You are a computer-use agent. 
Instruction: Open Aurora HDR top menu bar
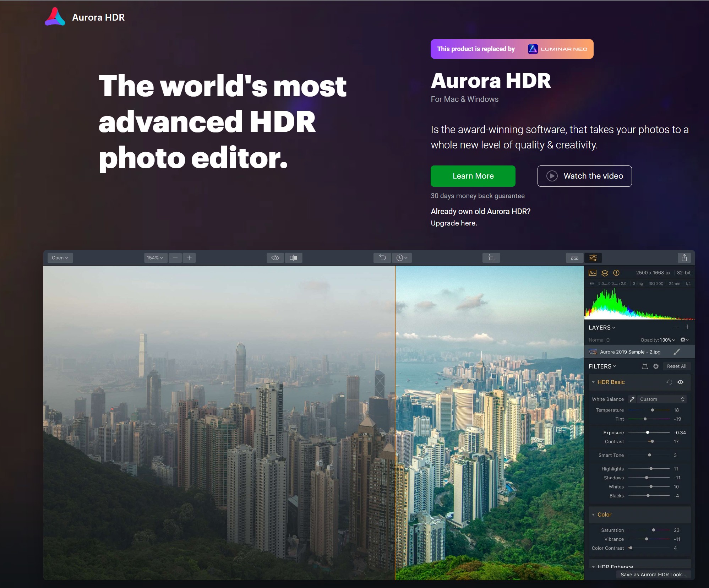(x=60, y=258)
